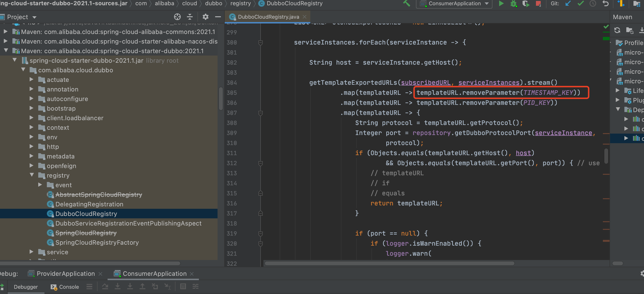Viewport: 644px width, 294px height.
Task: Click the green Debug bug icon
Action: click(x=513, y=4)
